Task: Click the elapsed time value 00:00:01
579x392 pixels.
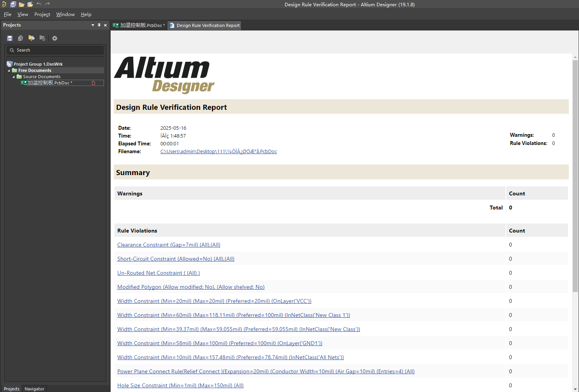Action: point(170,144)
